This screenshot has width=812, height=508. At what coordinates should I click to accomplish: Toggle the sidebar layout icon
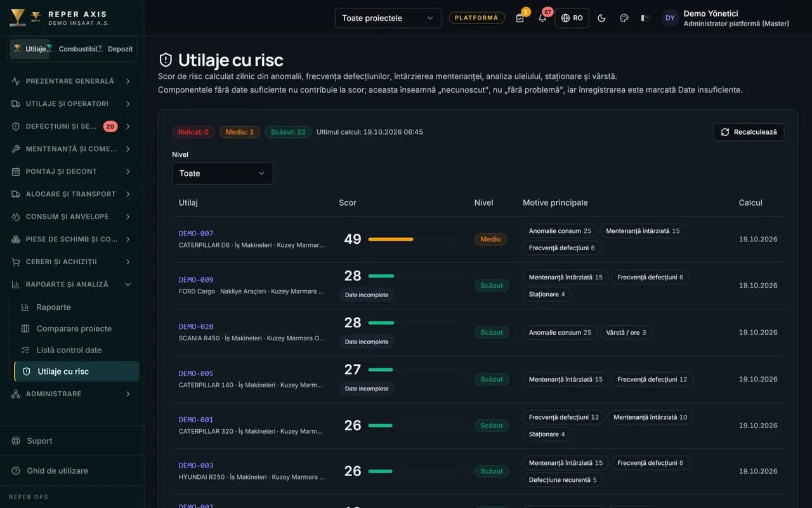(x=646, y=18)
